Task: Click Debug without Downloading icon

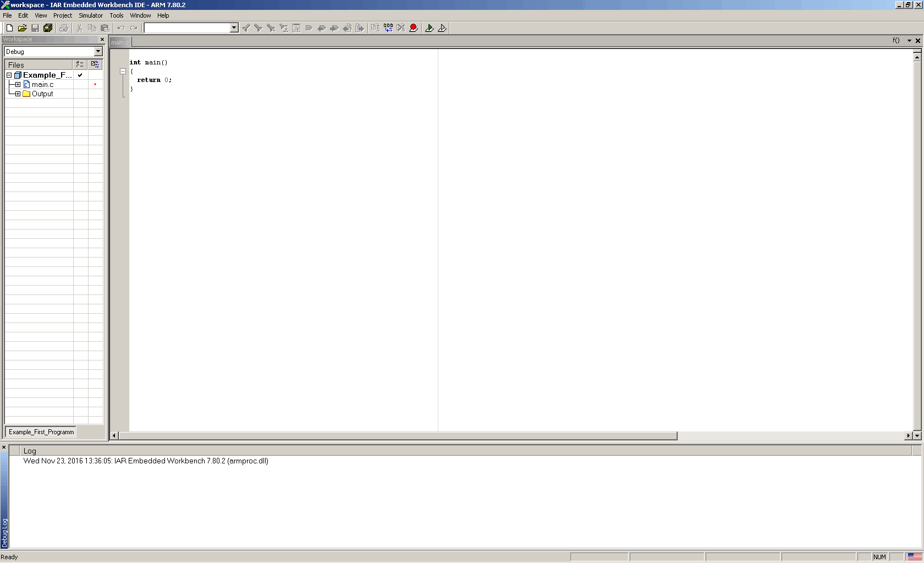Action: 442,28
